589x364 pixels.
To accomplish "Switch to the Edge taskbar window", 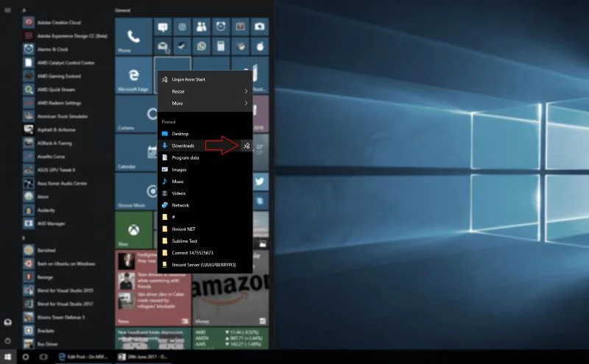I will coord(84,357).
